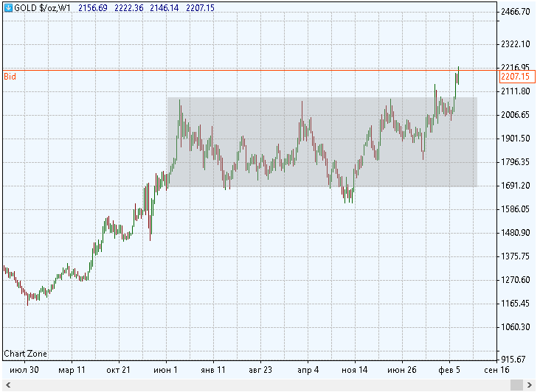Click the 915.67 price axis label

point(513,360)
